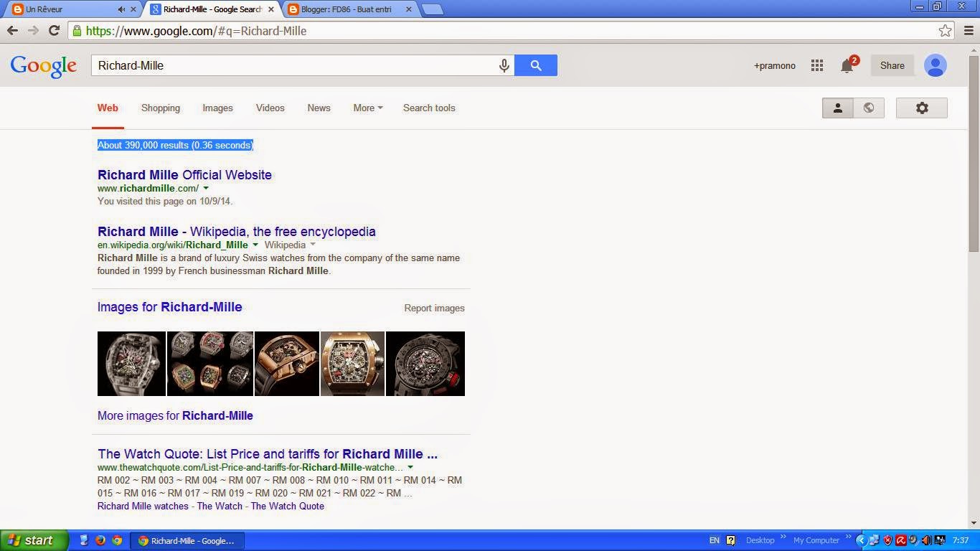Switch to the Shopping tab

pos(161,108)
